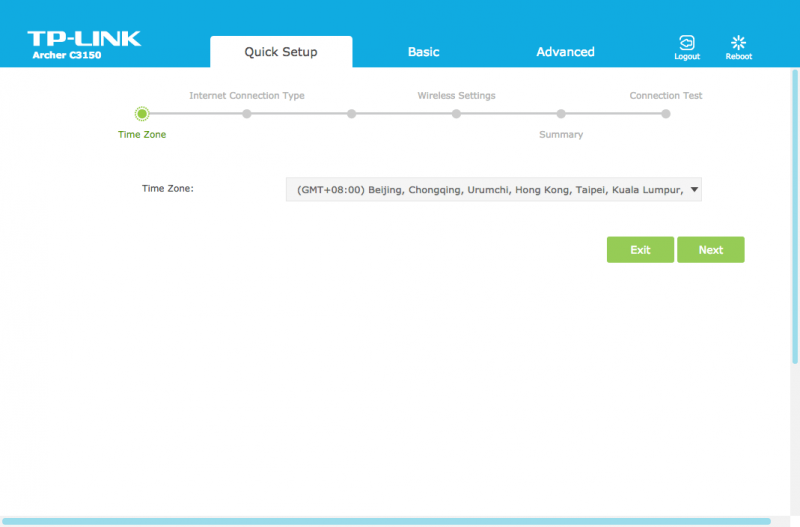Switch to the Advanced tab
800x527 pixels.
[x=565, y=52]
